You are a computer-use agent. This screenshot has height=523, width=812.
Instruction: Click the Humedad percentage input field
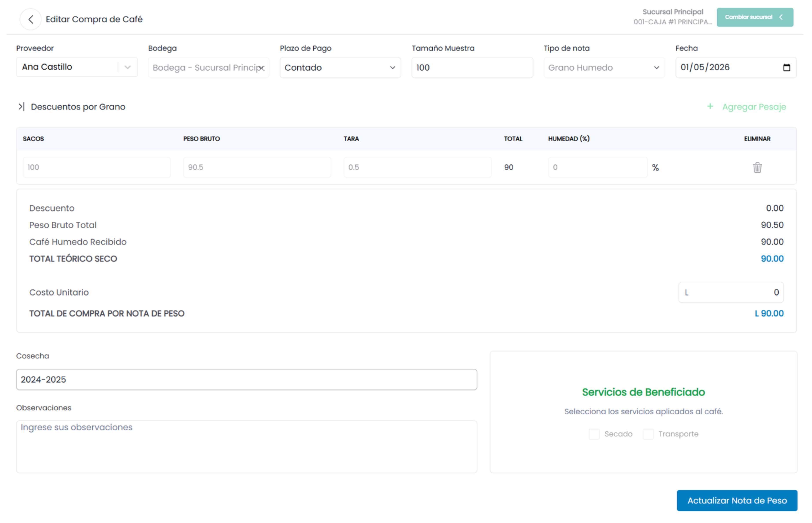pos(598,167)
